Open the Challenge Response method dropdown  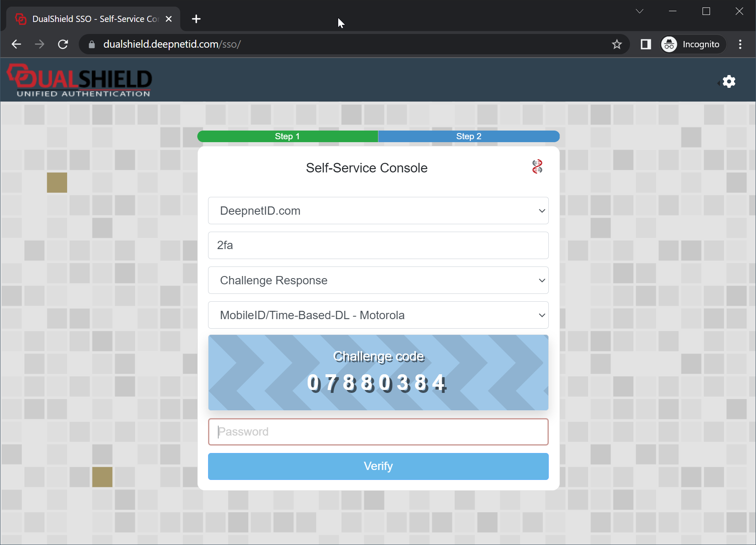point(378,280)
